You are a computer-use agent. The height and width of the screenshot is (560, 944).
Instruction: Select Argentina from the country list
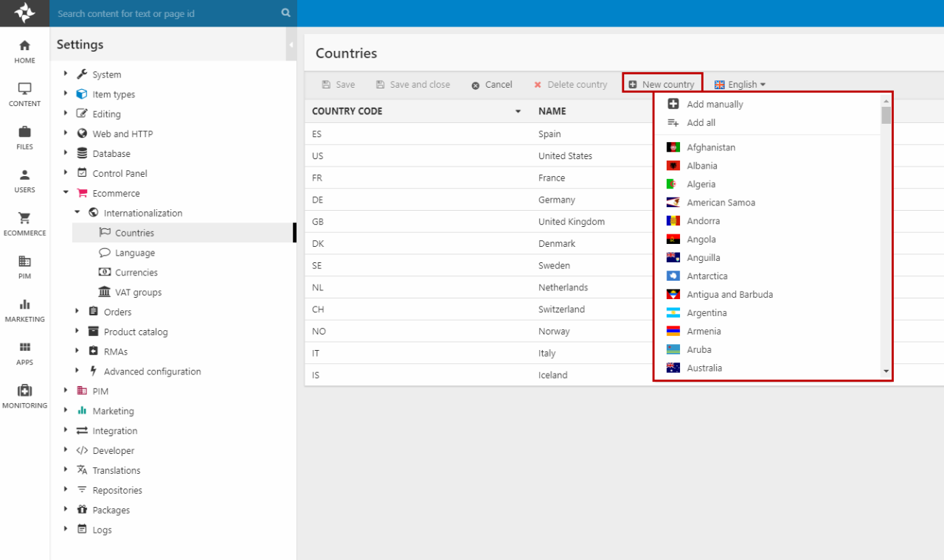click(707, 313)
